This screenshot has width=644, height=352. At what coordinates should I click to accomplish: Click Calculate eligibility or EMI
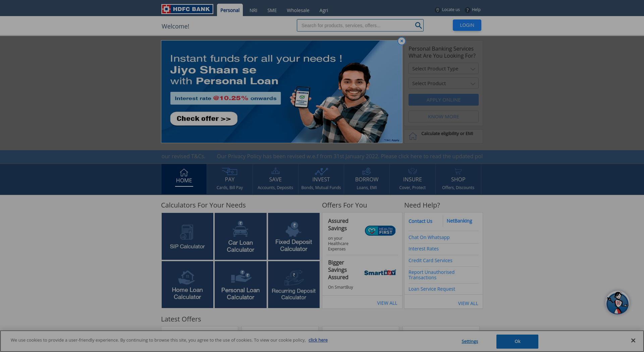[x=447, y=133]
